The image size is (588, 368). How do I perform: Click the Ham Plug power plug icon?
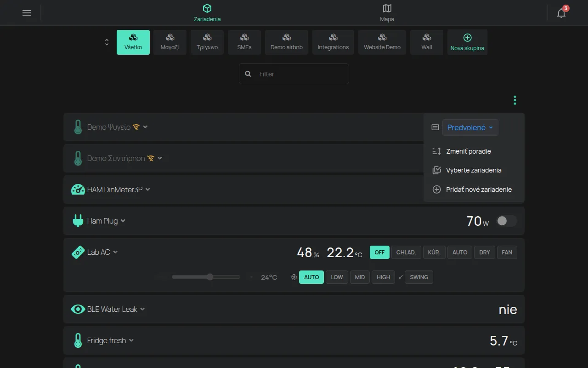coord(78,221)
